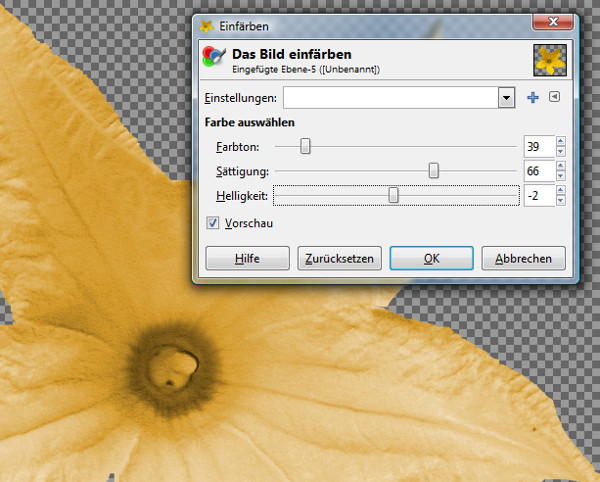Click the Sättigung slider handle

pos(434,171)
